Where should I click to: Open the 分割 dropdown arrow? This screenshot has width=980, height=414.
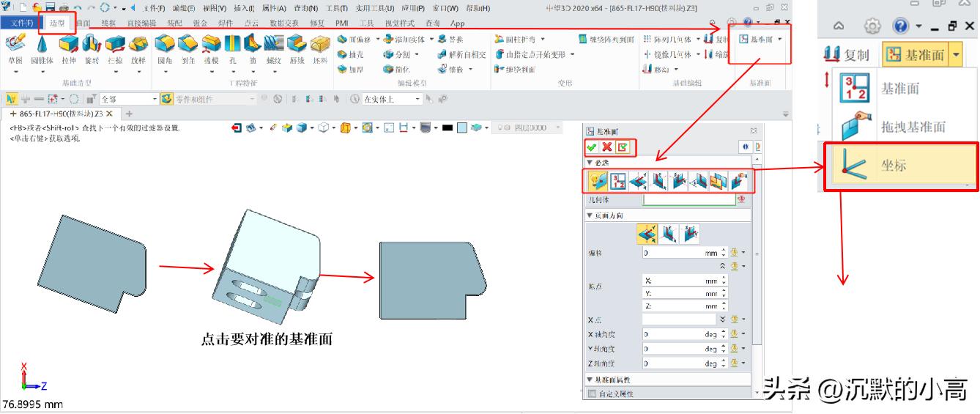(x=417, y=54)
